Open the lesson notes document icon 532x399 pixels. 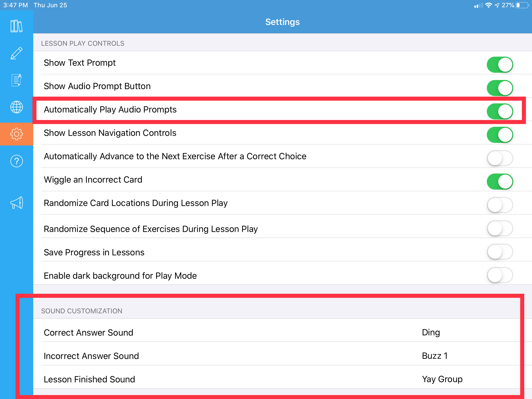tap(16, 80)
